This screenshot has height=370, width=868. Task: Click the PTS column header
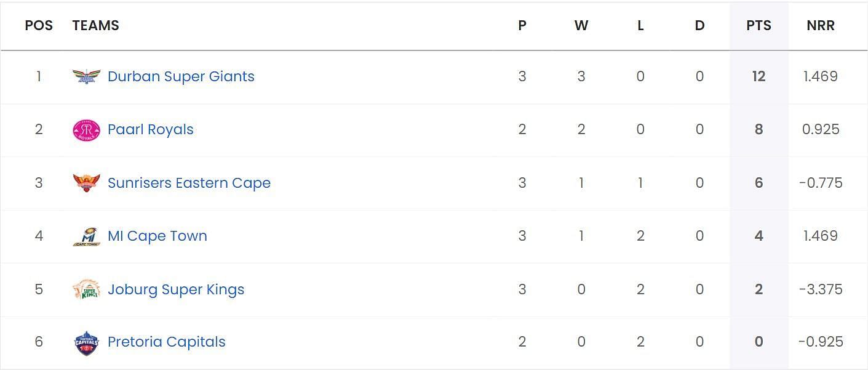point(759,26)
